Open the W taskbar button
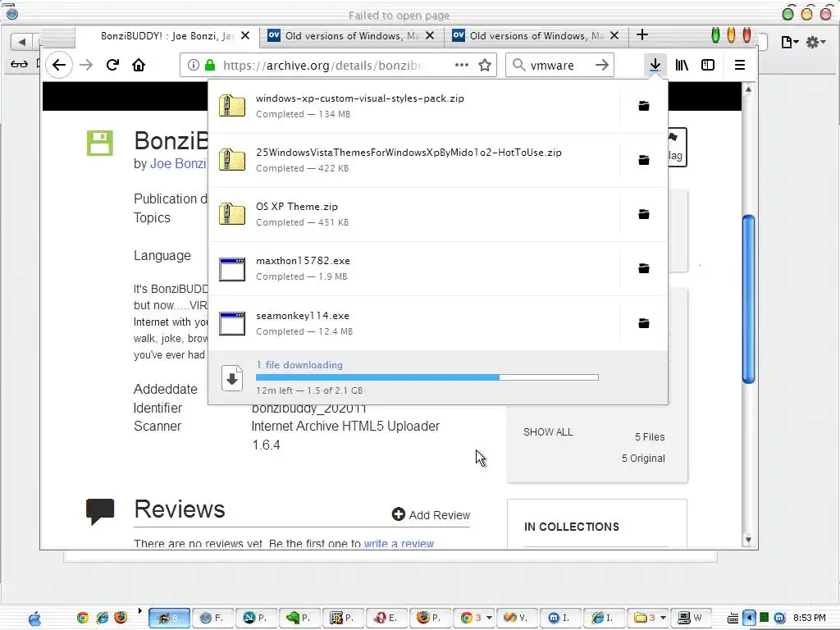The width and height of the screenshot is (840, 630). click(690, 618)
